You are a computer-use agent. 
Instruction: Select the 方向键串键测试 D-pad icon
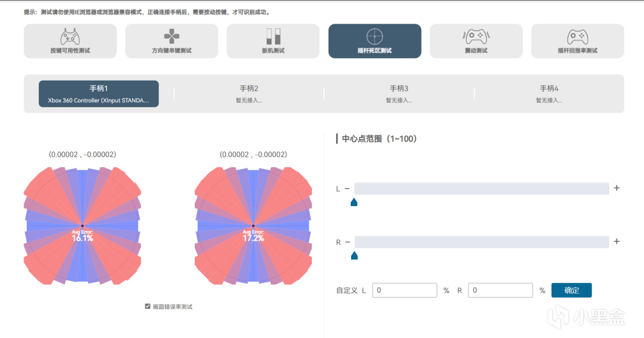(172, 37)
